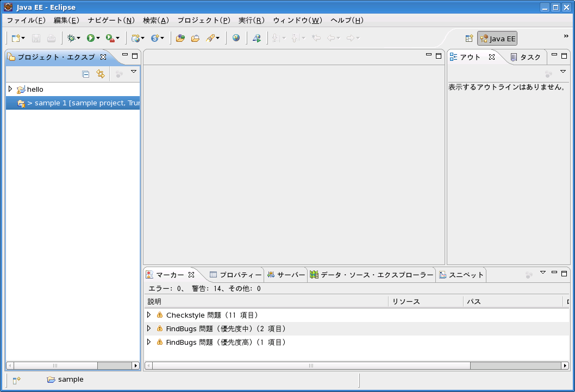Open the Markers view menu triangle
Viewport: 575px width, 392px height.
[543, 273]
